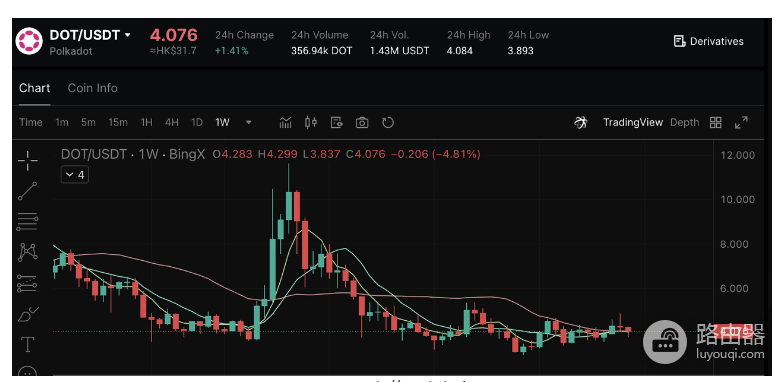Screen dimensions: 783x382
Task: Click the current price 4.076 in header
Action: point(174,35)
